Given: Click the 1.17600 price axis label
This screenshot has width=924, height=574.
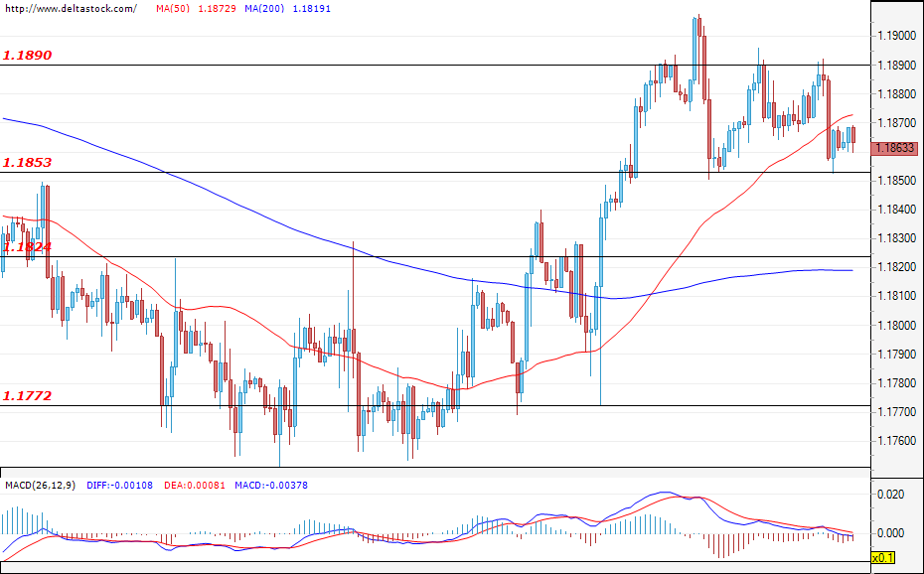Looking at the screenshot, I should point(897,441).
